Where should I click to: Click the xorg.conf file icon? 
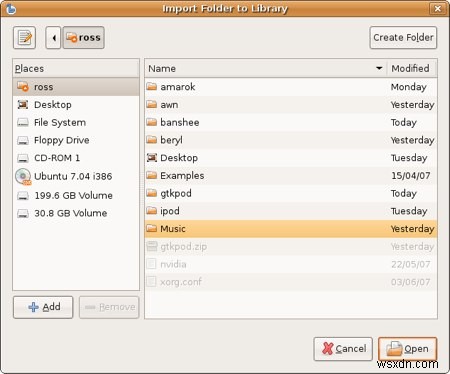tap(151, 282)
